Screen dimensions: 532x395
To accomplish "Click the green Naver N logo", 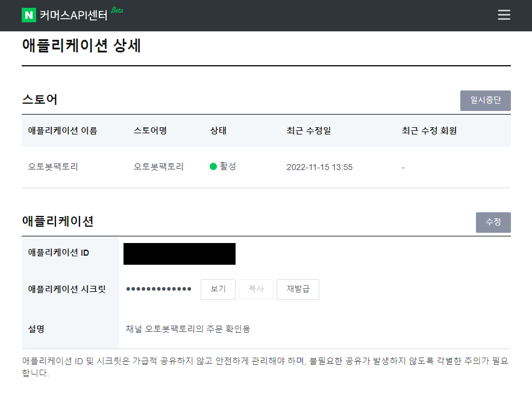I will [x=29, y=15].
